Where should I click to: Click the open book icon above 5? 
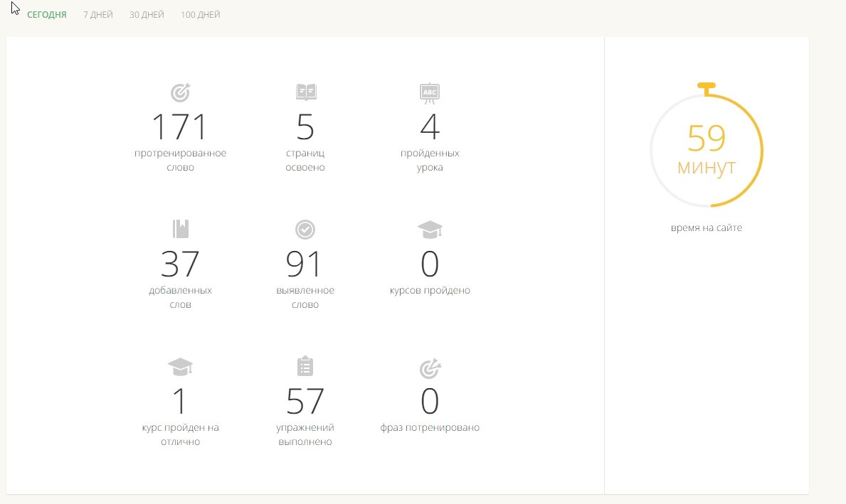coord(305,92)
